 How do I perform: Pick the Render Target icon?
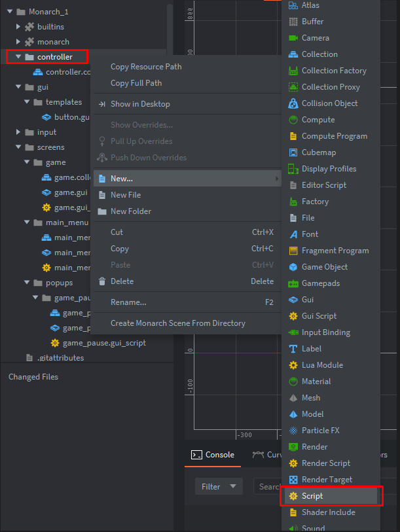(293, 480)
